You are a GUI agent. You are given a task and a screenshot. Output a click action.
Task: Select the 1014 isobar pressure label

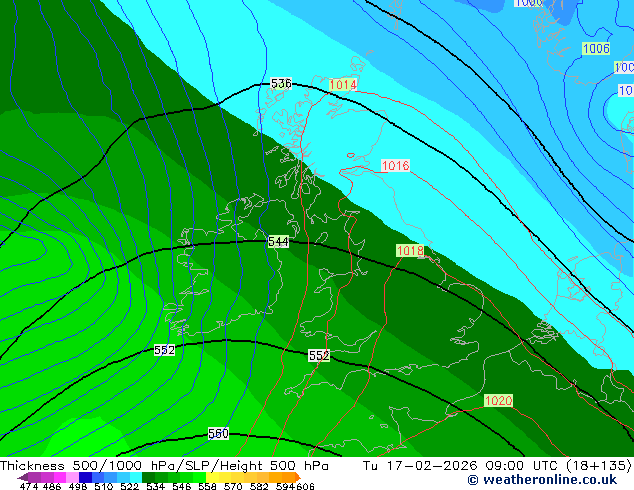tap(343, 84)
